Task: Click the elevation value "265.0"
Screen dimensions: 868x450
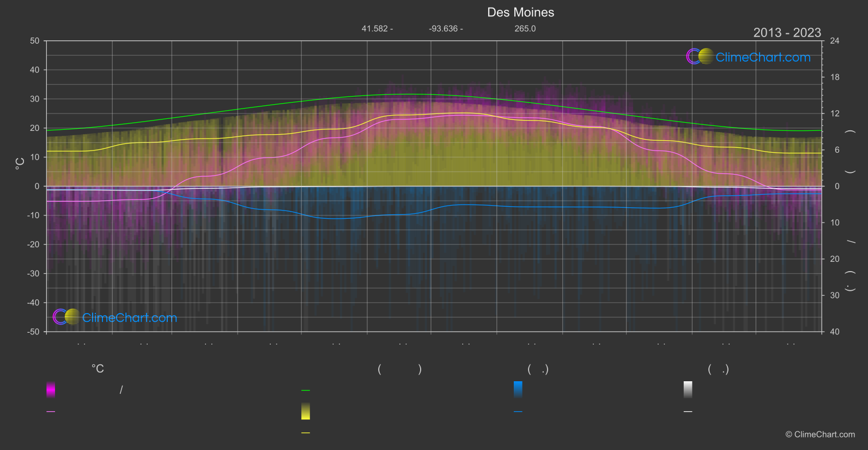Action: (525, 28)
